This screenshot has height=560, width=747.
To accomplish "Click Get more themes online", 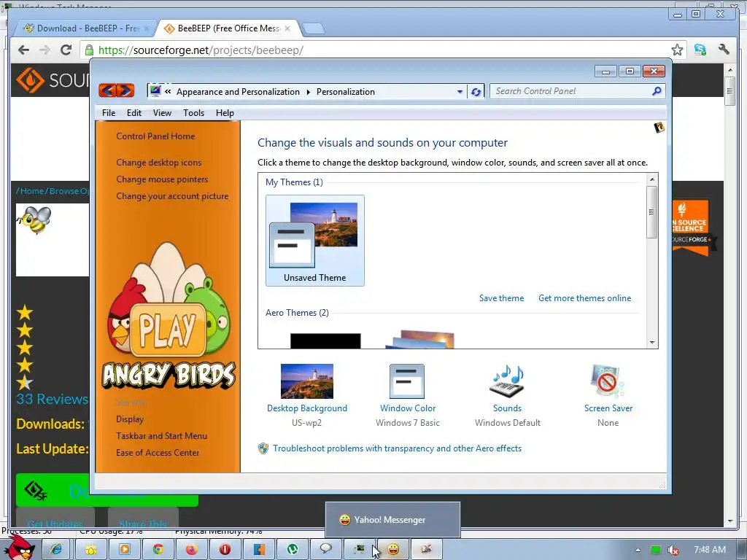I will click(x=584, y=298).
